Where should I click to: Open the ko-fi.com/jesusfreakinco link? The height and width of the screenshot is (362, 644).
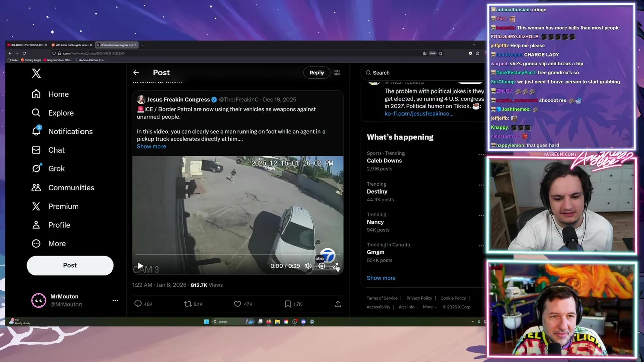tap(419, 113)
